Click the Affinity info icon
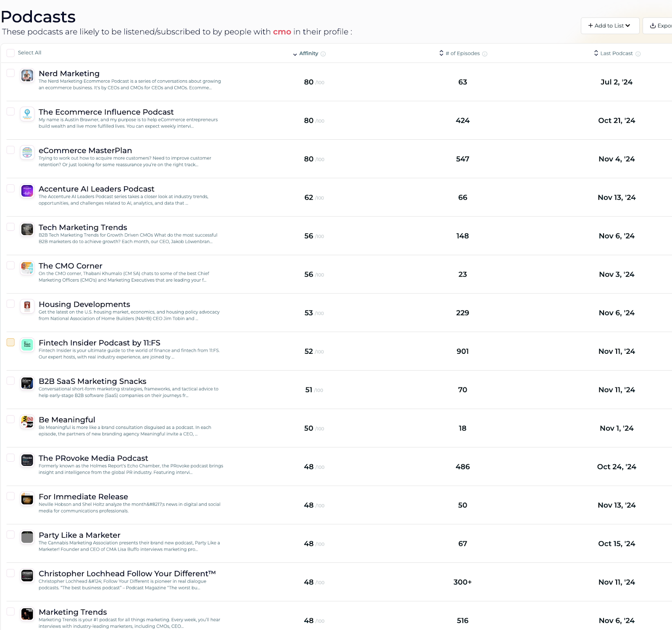This screenshot has height=630, width=672. pyautogui.click(x=323, y=54)
